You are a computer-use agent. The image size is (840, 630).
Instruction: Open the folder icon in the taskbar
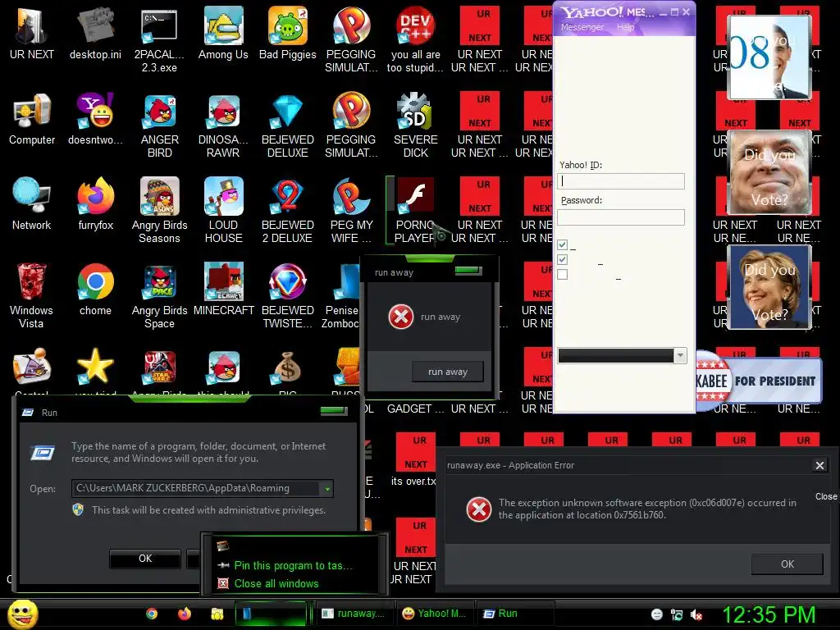click(217, 614)
